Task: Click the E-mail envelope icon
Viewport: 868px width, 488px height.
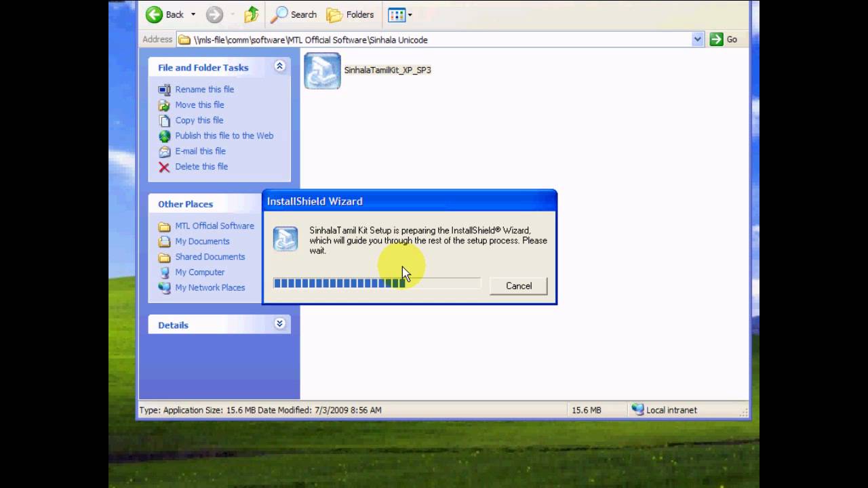Action: 164,152
